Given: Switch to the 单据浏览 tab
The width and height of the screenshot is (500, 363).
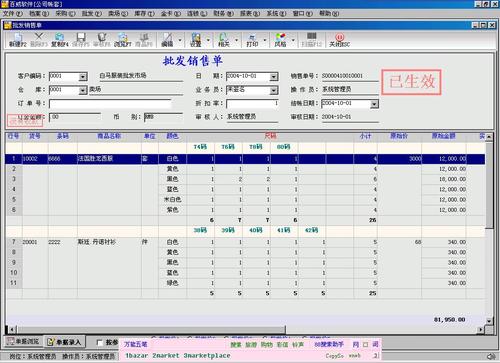Looking at the screenshot, I should 23,341.
